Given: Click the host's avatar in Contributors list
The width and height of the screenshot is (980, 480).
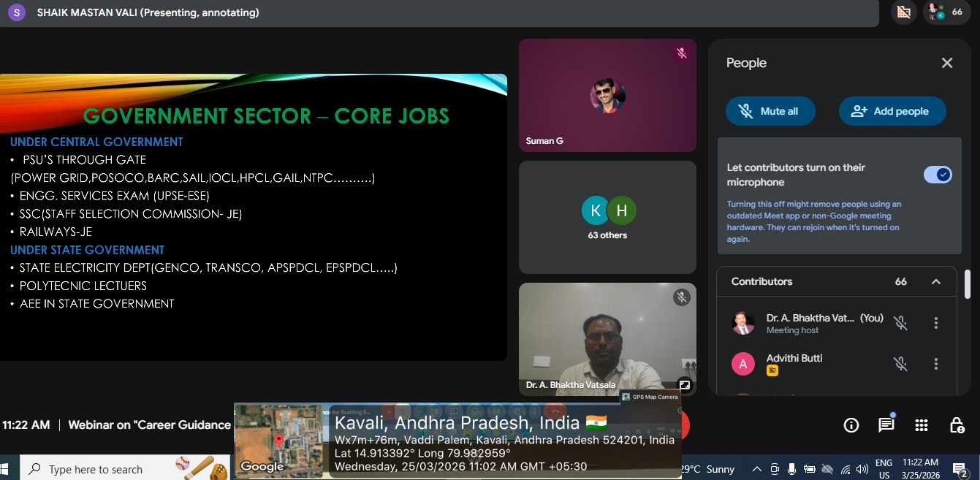Looking at the screenshot, I should click(743, 323).
